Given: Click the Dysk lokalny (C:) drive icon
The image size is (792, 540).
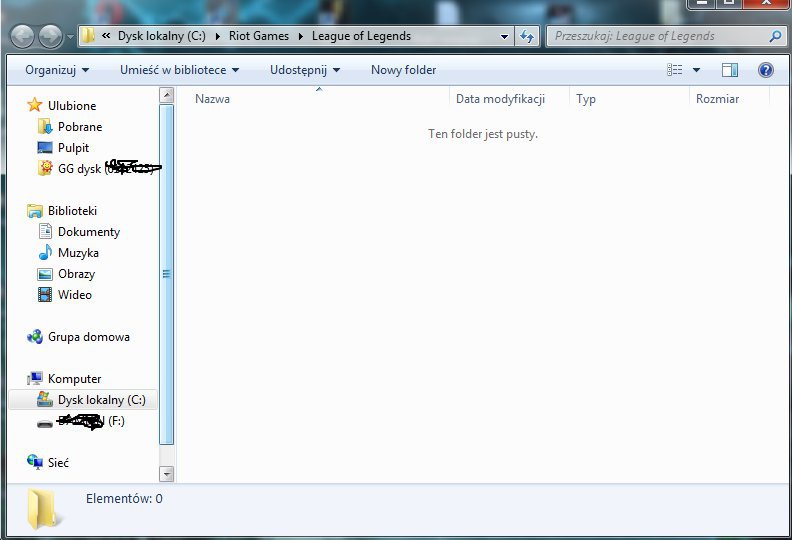Looking at the screenshot, I should click(45, 399).
